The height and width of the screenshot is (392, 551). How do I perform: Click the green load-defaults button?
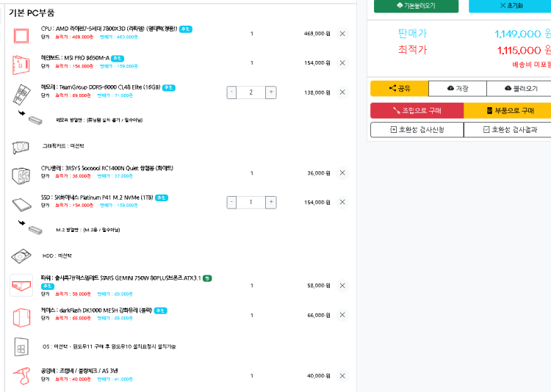click(416, 6)
